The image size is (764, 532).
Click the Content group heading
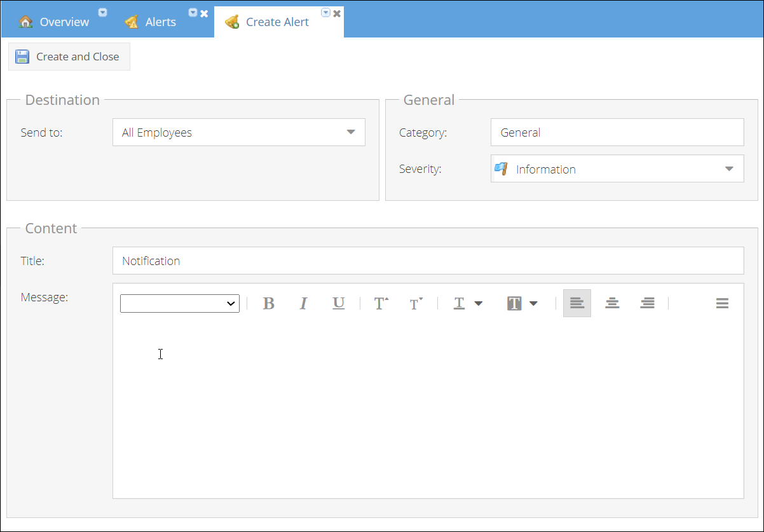coord(51,228)
